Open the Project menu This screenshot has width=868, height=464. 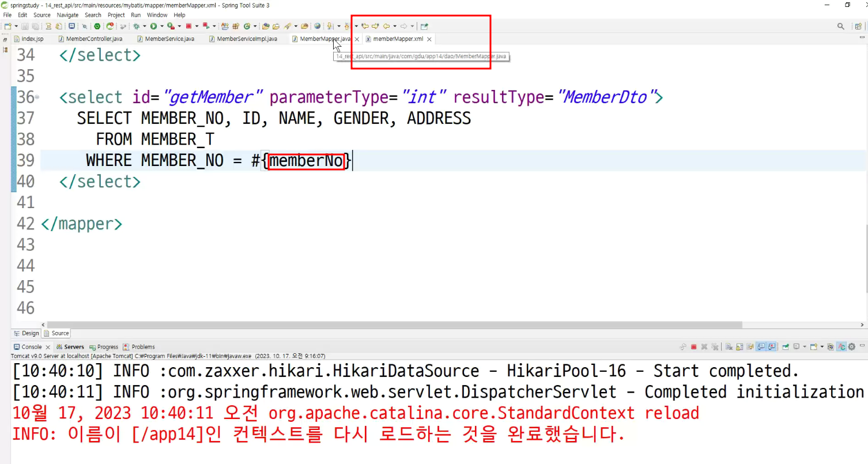click(116, 15)
